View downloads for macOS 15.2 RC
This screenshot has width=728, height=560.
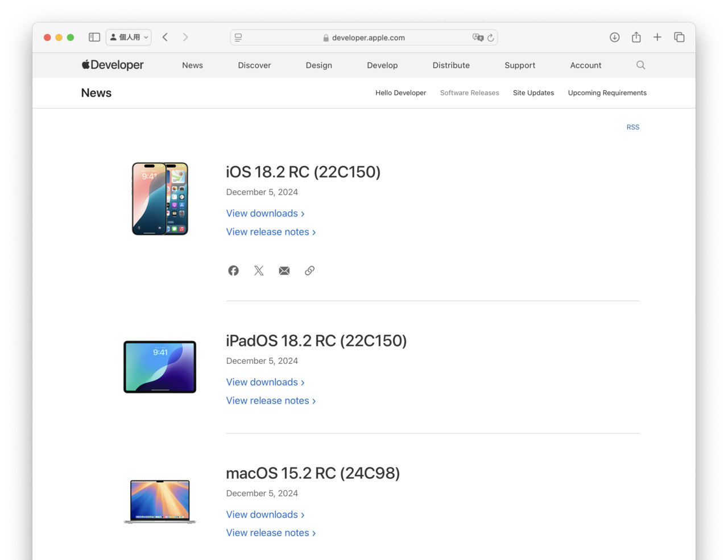[x=265, y=515]
